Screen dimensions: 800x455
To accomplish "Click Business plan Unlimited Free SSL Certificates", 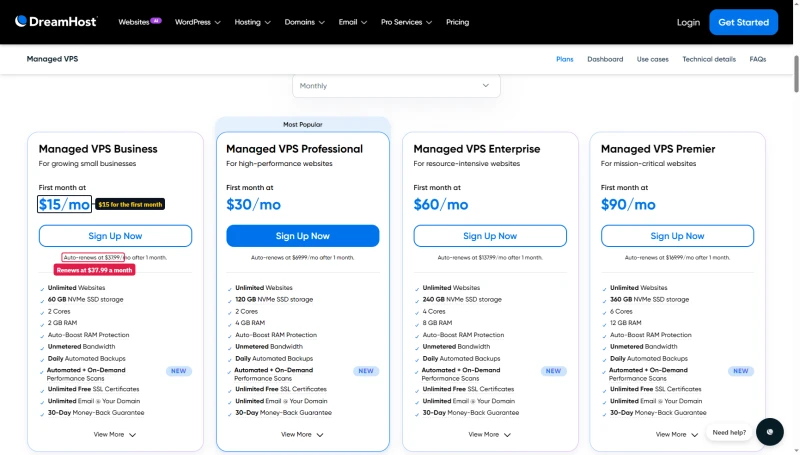I will tap(93, 389).
